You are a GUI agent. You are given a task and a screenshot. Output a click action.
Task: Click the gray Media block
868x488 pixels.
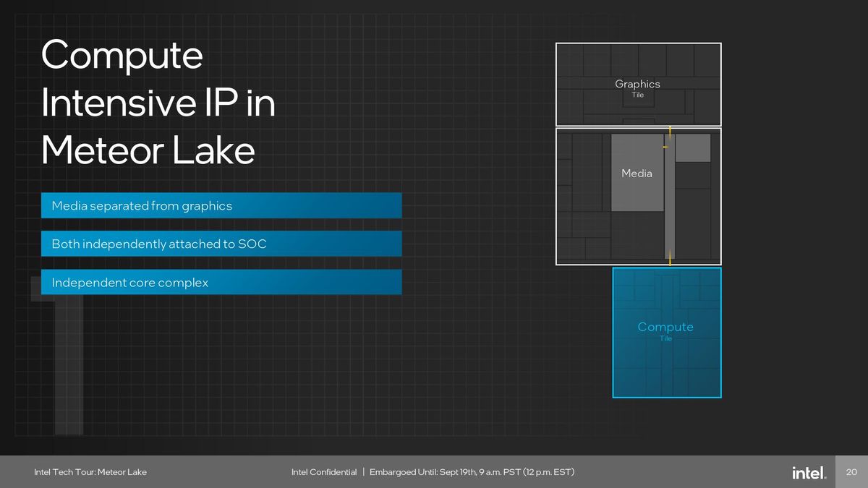click(637, 173)
